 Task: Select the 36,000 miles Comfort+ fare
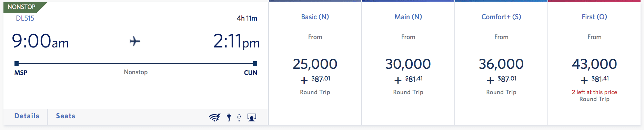(x=501, y=64)
